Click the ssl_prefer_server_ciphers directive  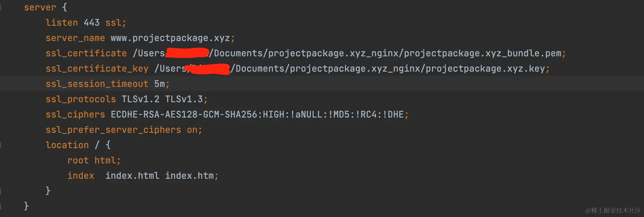(113, 130)
